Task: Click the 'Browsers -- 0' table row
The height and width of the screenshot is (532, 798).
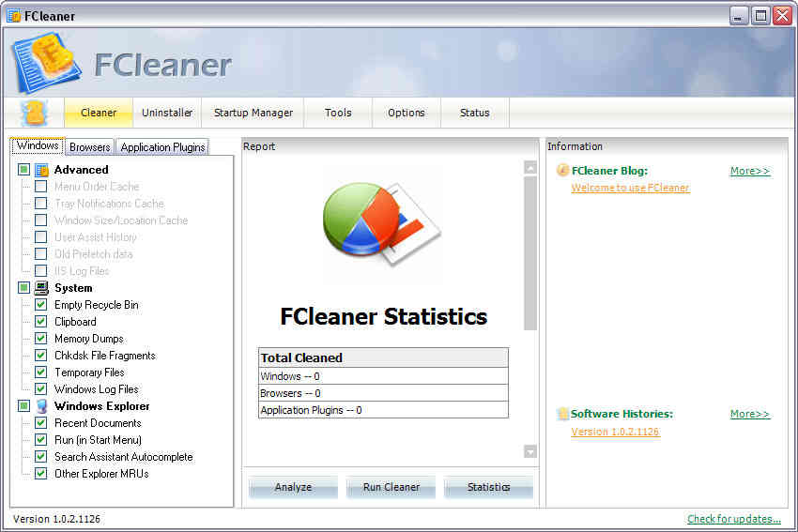Action: (383, 393)
